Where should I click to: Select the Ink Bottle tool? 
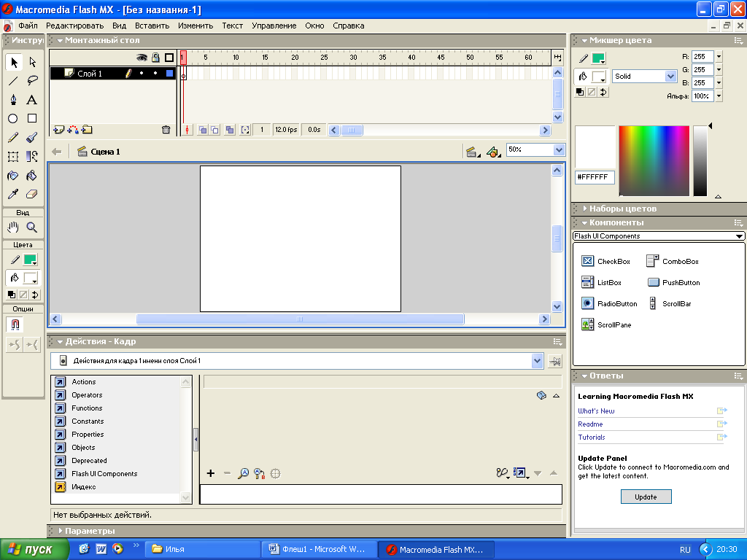[14, 175]
